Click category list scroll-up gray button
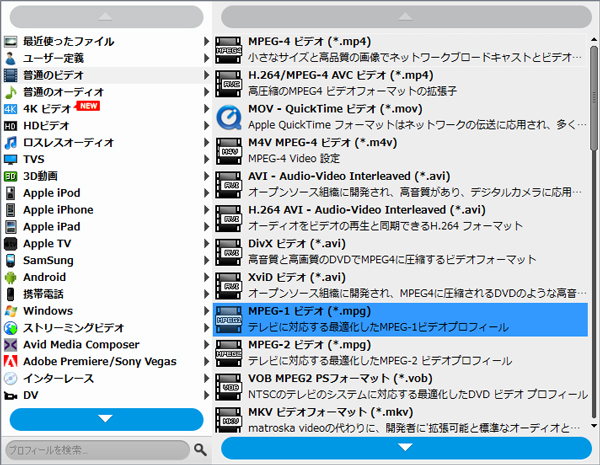 [106, 17]
